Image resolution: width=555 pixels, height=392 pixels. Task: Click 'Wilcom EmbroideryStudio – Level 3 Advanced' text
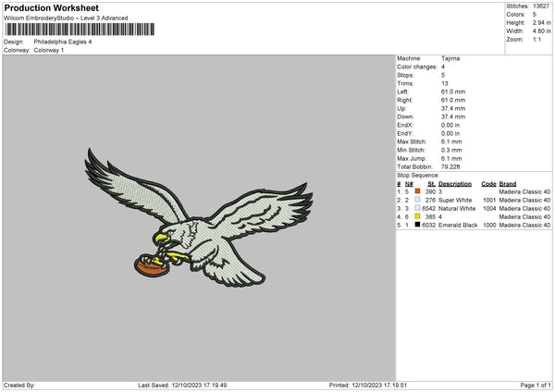(x=66, y=18)
